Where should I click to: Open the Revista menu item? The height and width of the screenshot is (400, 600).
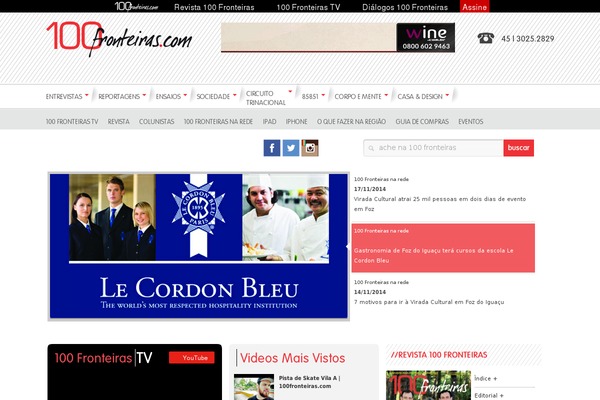point(118,121)
